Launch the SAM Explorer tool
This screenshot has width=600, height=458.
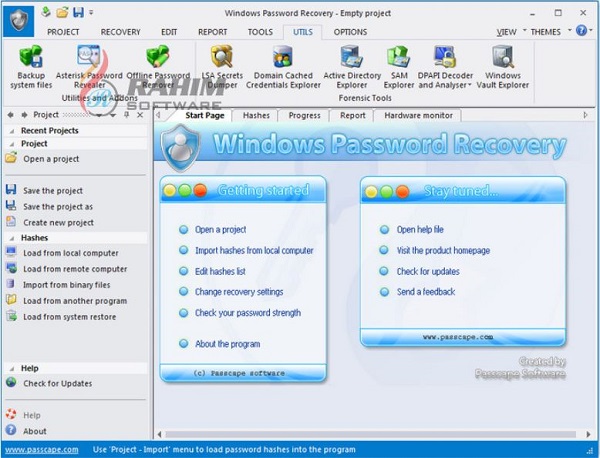pos(399,67)
